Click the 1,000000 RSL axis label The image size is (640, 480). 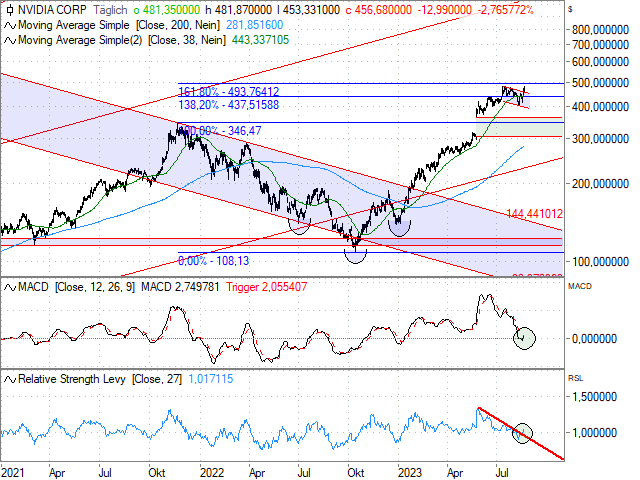point(594,433)
